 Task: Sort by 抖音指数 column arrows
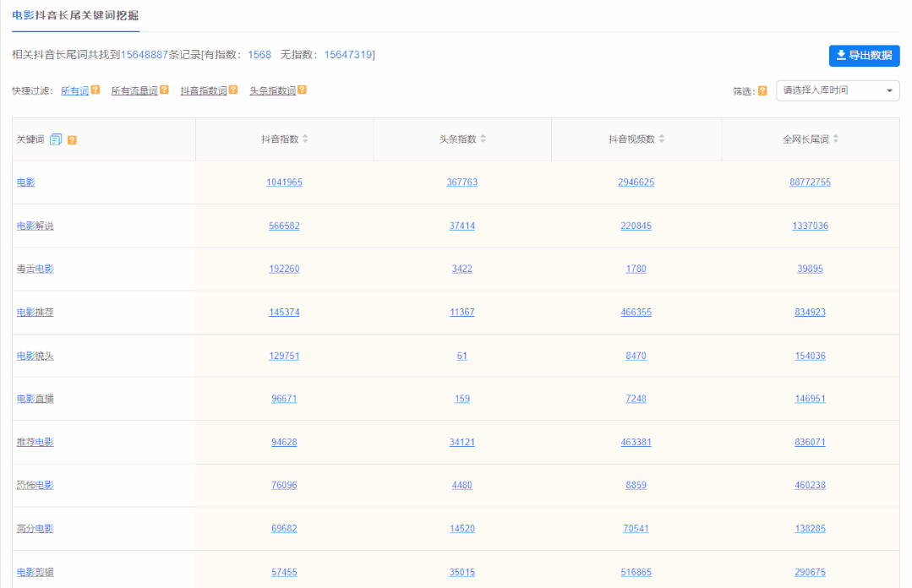(x=305, y=139)
